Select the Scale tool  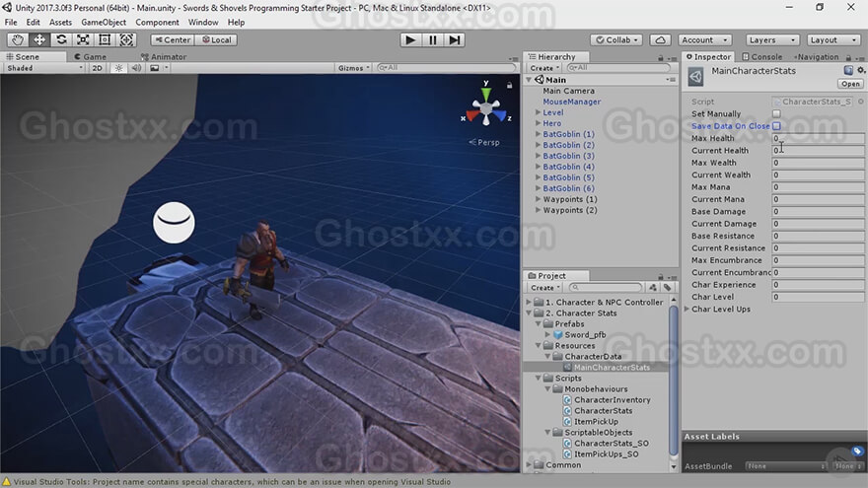83,39
